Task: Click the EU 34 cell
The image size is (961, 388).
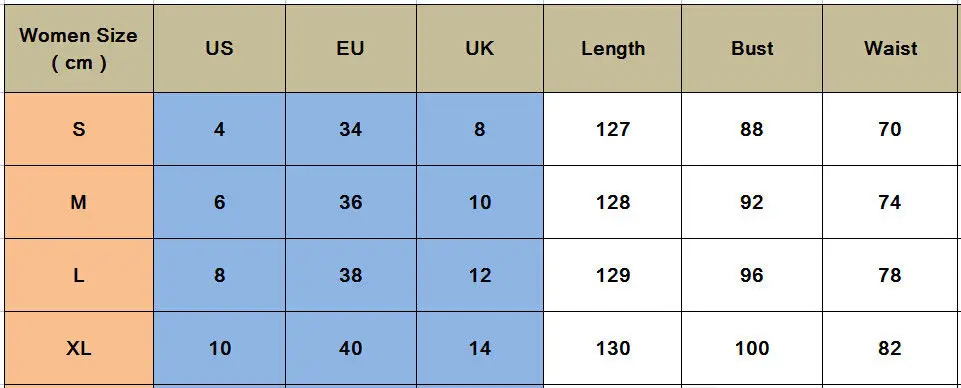Action: pyautogui.click(x=351, y=129)
